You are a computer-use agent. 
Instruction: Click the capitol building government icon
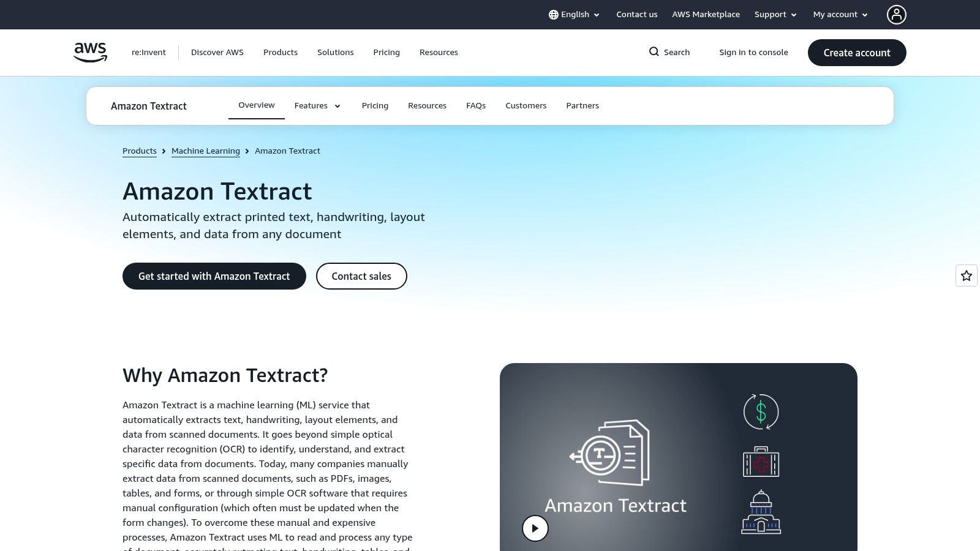761,512
